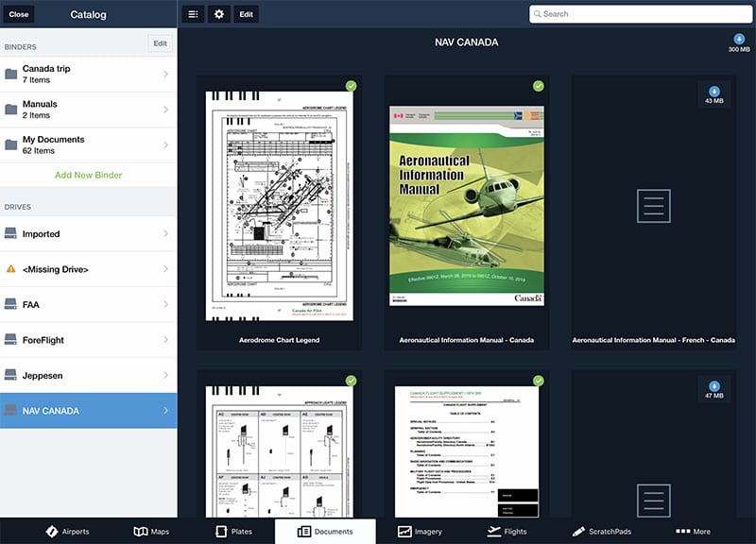This screenshot has width=756, height=544.
Task: Open the list view icon in toolbar
Action: point(193,14)
